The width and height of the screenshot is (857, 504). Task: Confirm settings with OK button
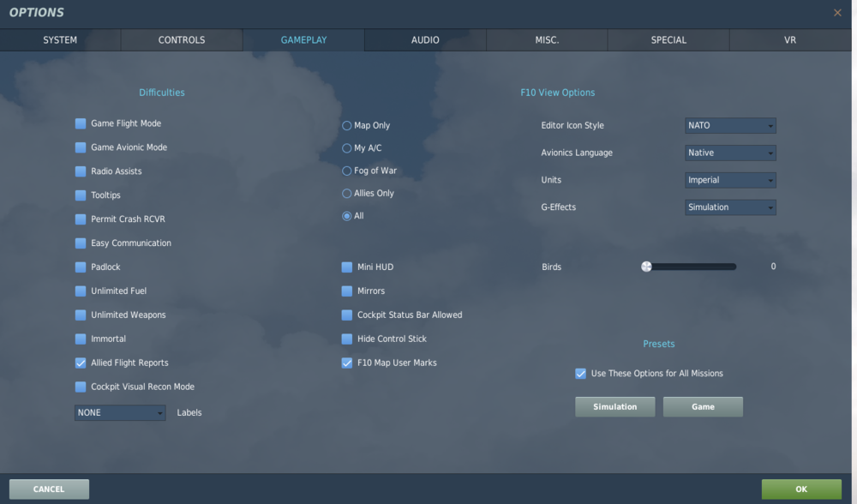(801, 489)
